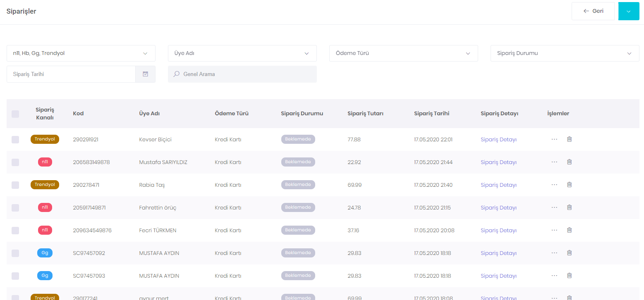Open the Ödeme Türü dropdown
Viewport: 644px width, 300px height.
coord(403,53)
